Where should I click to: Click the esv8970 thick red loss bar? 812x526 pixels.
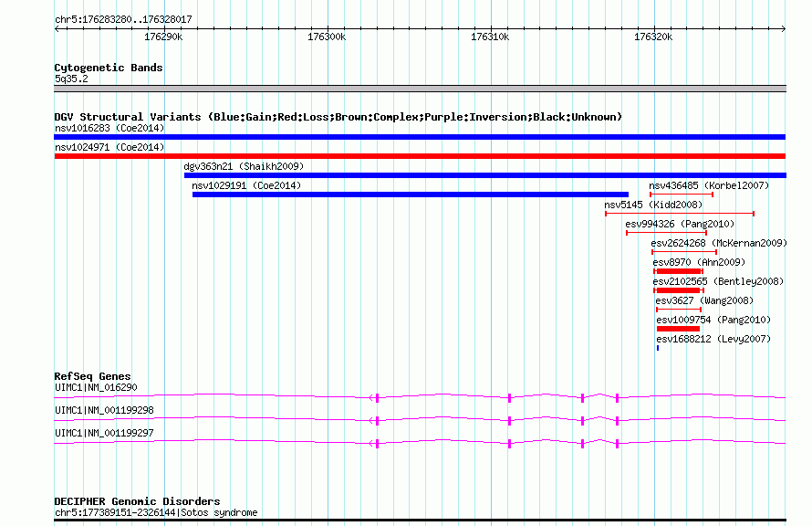[679, 271]
